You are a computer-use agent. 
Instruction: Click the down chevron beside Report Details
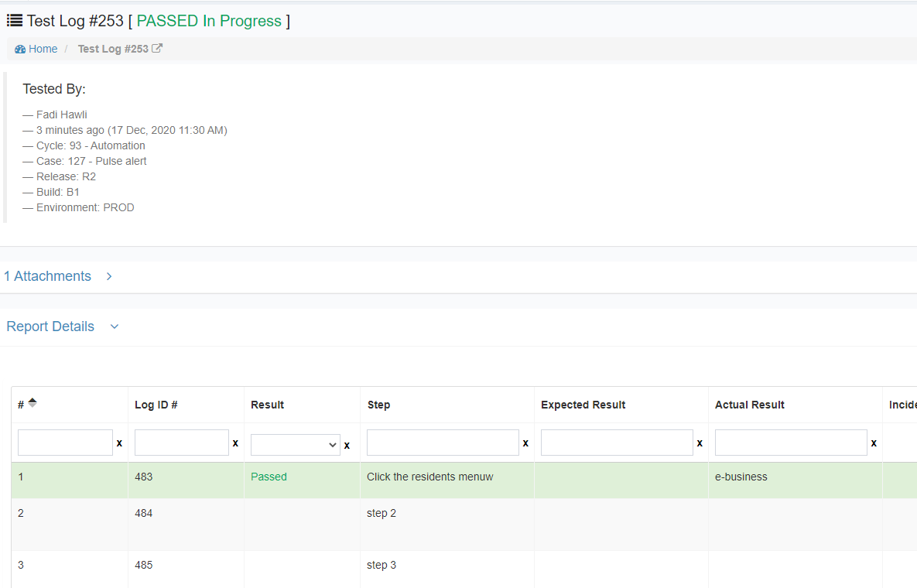point(115,326)
